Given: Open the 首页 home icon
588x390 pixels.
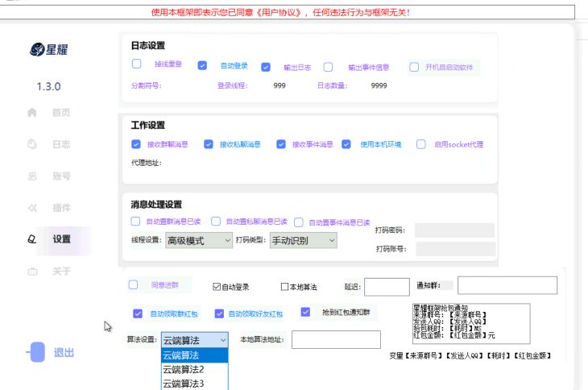Looking at the screenshot, I should click(x=32, y=113).
